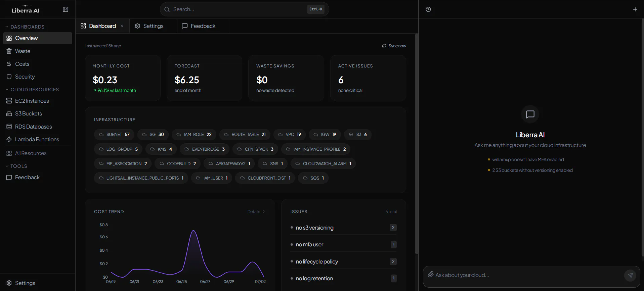
Task: Select the CLOUDFRONT_DIST 1 chip
Action: pos(265,178)
